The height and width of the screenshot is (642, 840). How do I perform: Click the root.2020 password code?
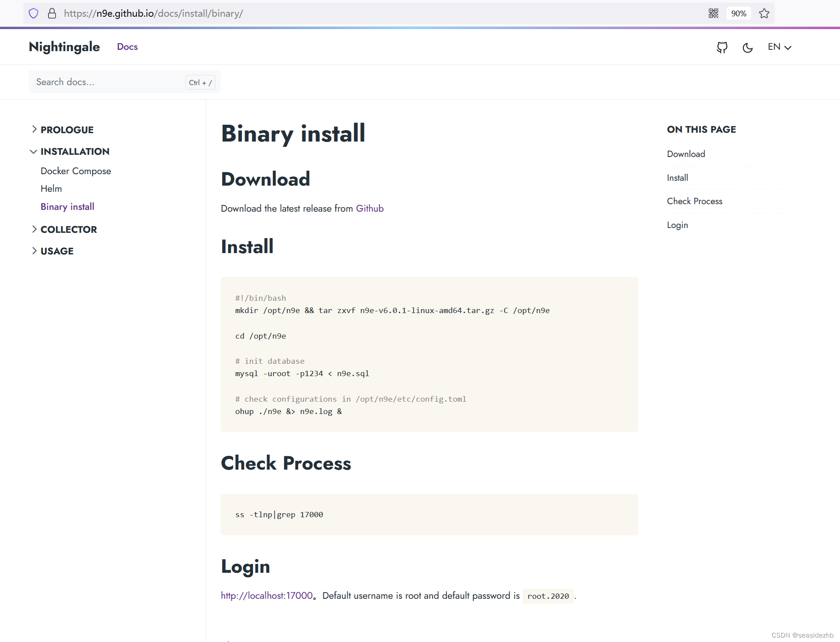(x=548, y=596)
